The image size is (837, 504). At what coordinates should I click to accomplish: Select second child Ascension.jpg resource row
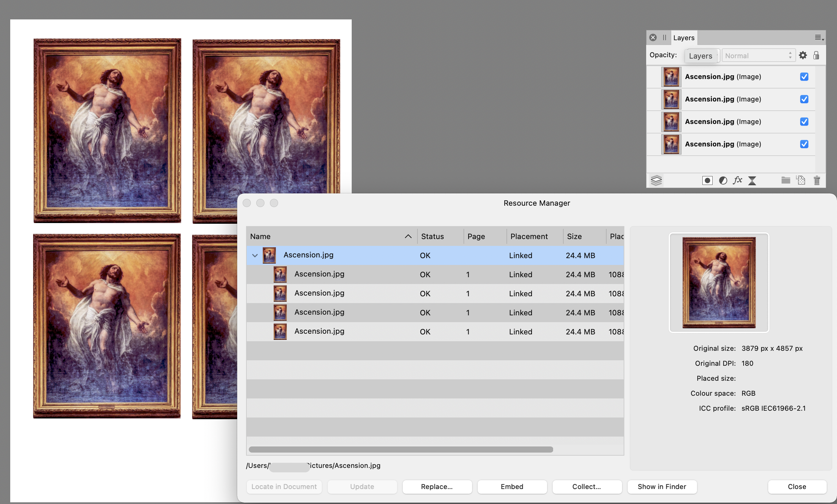click(435, 294)
